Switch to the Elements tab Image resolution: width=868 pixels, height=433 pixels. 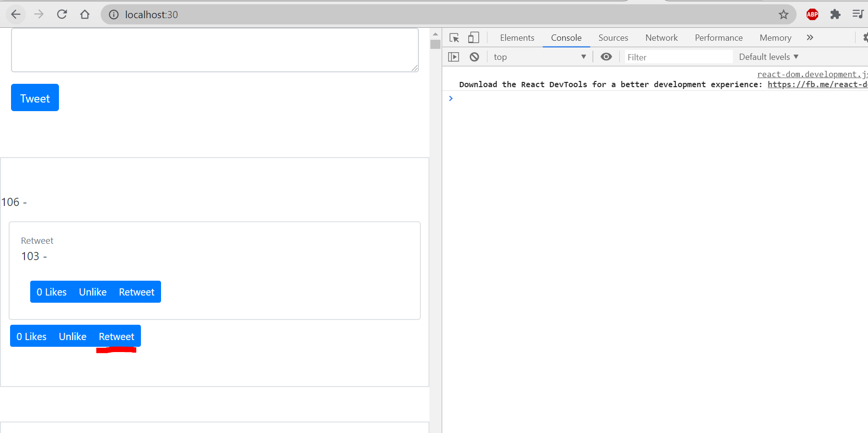[x=517, y=38]
